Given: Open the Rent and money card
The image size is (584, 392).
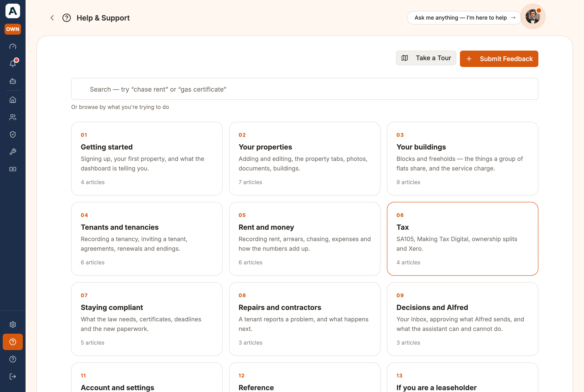Looking at the screenshot, I should pos(305,239).
